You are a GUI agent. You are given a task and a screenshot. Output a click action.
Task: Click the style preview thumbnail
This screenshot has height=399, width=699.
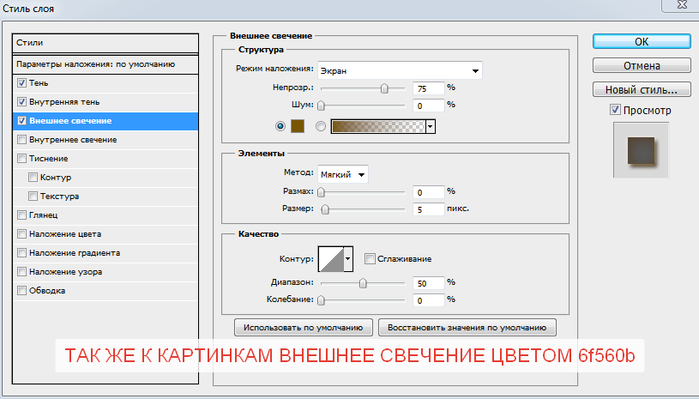641,150
